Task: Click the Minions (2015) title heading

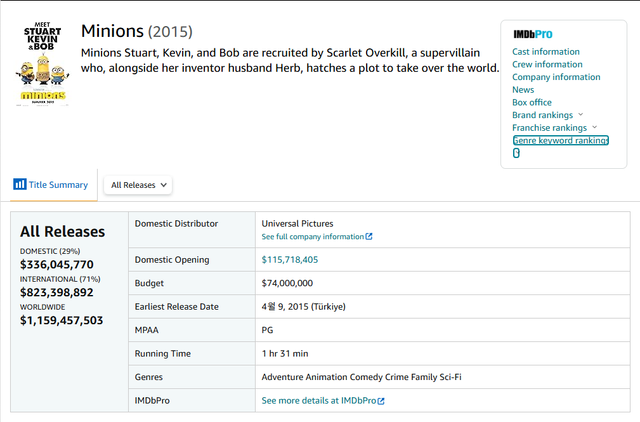Action: pyautogui.click(x=136, y=32)
